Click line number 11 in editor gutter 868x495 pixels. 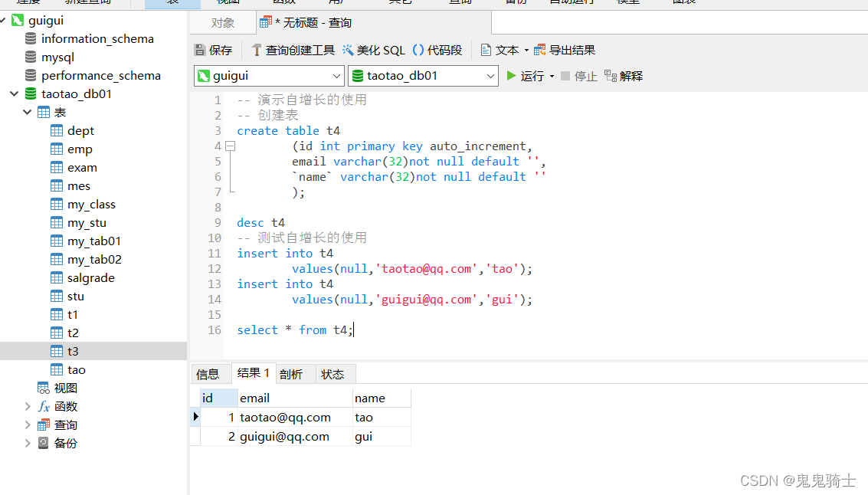coord(215,253)
